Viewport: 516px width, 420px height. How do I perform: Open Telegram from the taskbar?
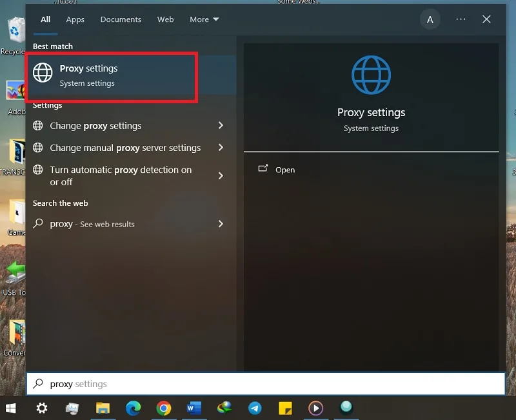pos(255,408)
